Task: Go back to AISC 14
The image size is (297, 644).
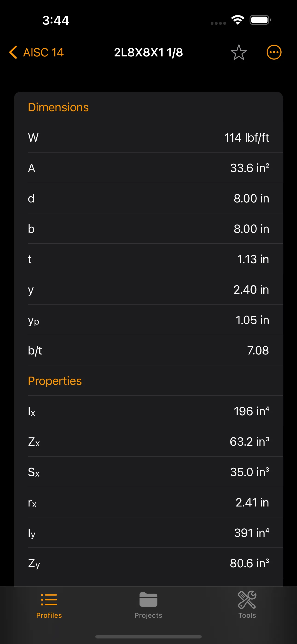Action: [x=43, y=52]
